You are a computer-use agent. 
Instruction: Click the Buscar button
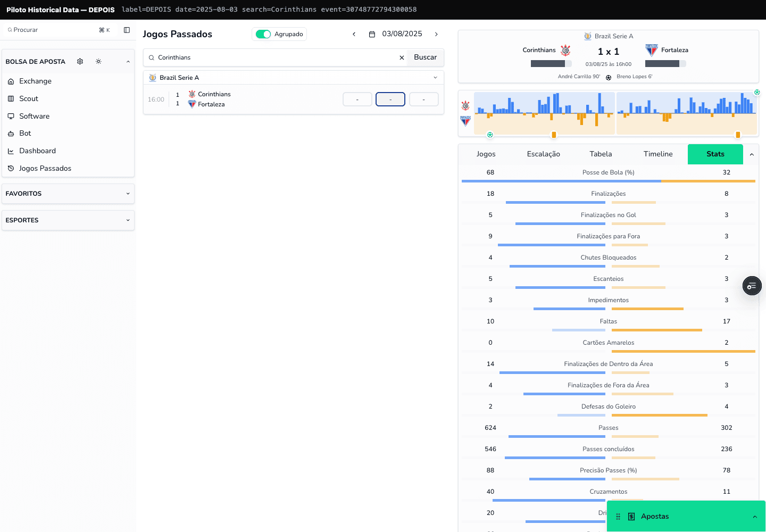coord(426,57)
